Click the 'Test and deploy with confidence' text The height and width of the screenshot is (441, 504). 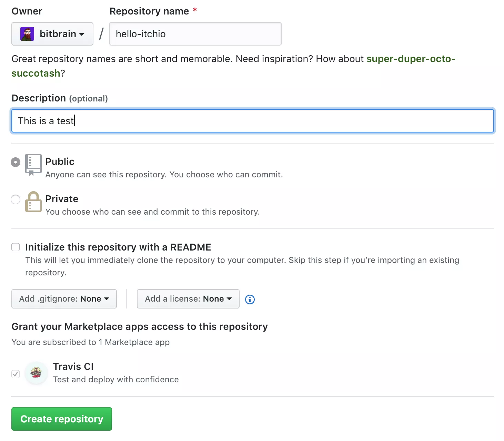[116, 380]
